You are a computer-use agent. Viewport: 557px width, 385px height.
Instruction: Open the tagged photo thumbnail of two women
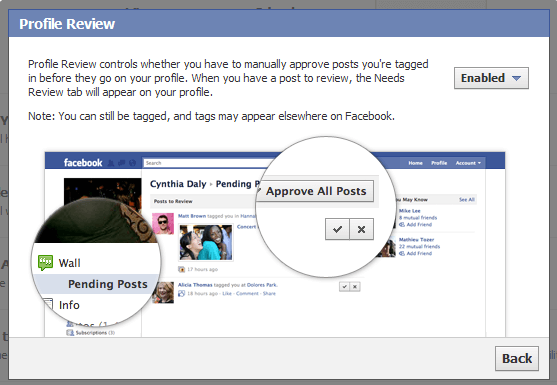tap(206, 242)
